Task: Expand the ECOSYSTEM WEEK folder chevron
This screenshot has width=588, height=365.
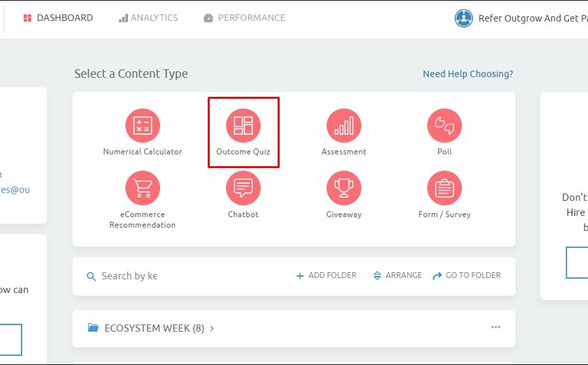Action: tap(212, 328)
